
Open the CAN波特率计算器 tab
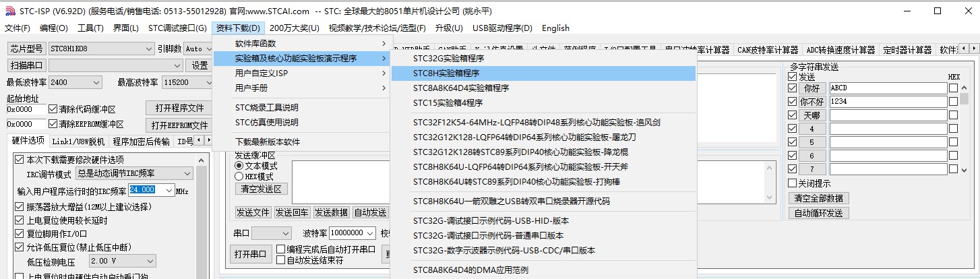(x=768, y=50)
